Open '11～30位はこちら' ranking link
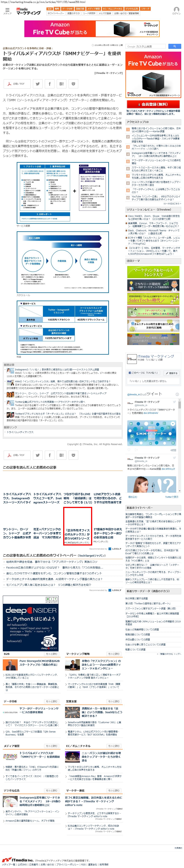 point(172,203)
